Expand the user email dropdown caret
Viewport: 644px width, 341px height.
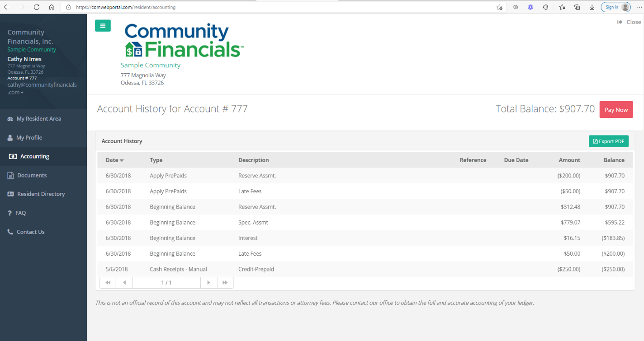22,93
